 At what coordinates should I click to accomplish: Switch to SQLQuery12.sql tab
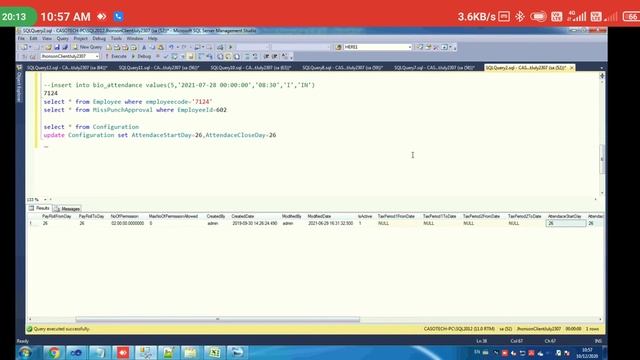point(67,68)
